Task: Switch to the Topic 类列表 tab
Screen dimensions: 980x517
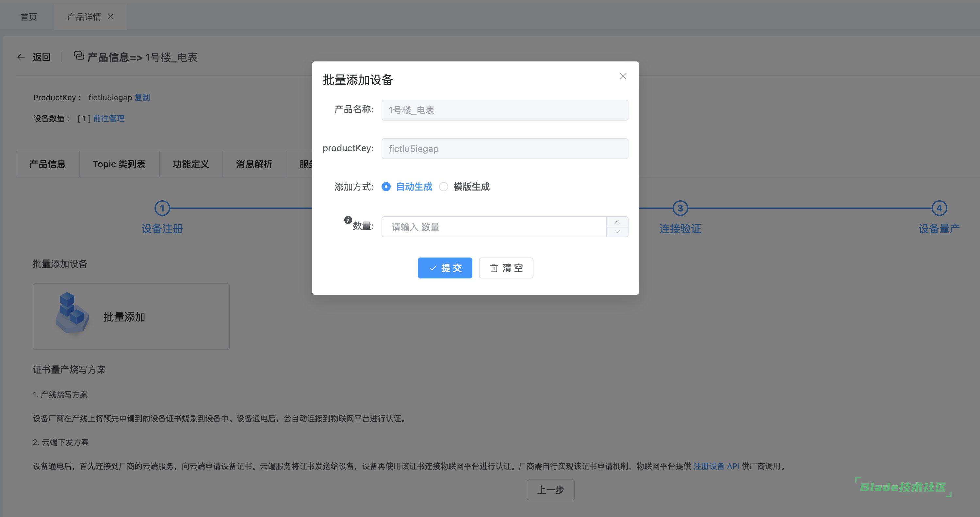Action: (x=119, y=164)
